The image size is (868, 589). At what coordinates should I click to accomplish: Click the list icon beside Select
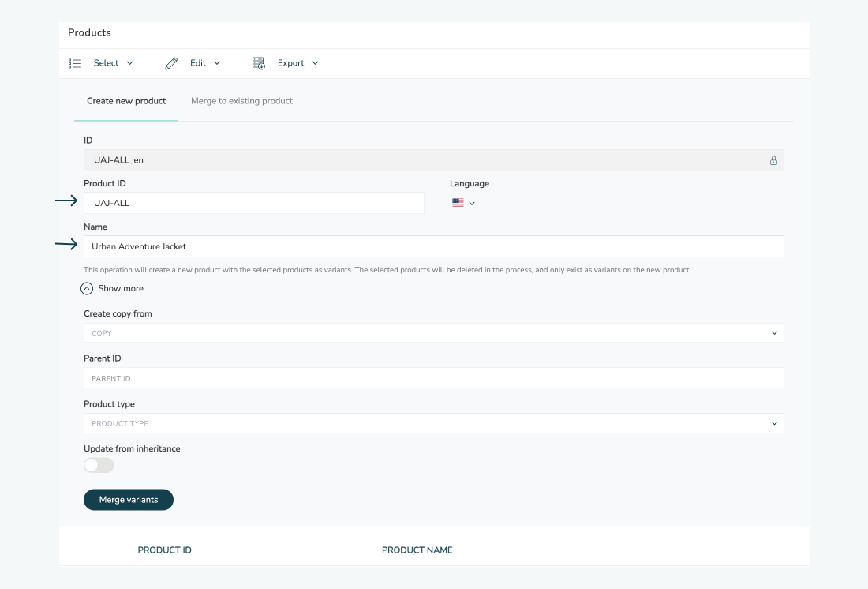click(75, 63)
